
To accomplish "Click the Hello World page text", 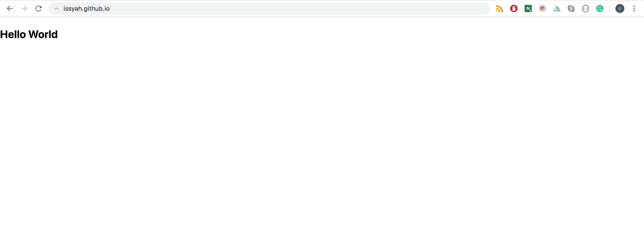I will (29, 34).
